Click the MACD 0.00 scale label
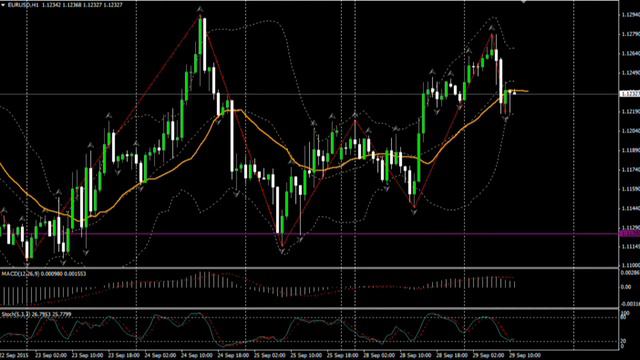Screen dimensions: 640x360 coord(626,287)
